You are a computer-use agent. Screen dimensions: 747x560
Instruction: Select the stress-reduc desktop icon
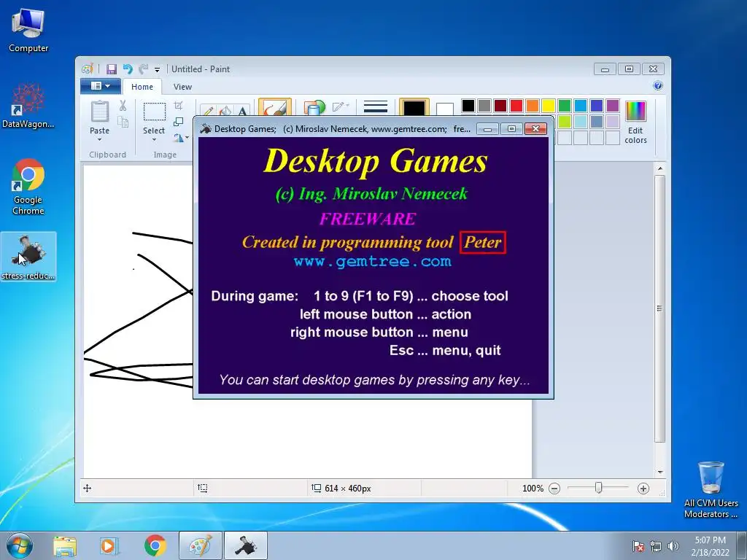(x=28, y=257)
